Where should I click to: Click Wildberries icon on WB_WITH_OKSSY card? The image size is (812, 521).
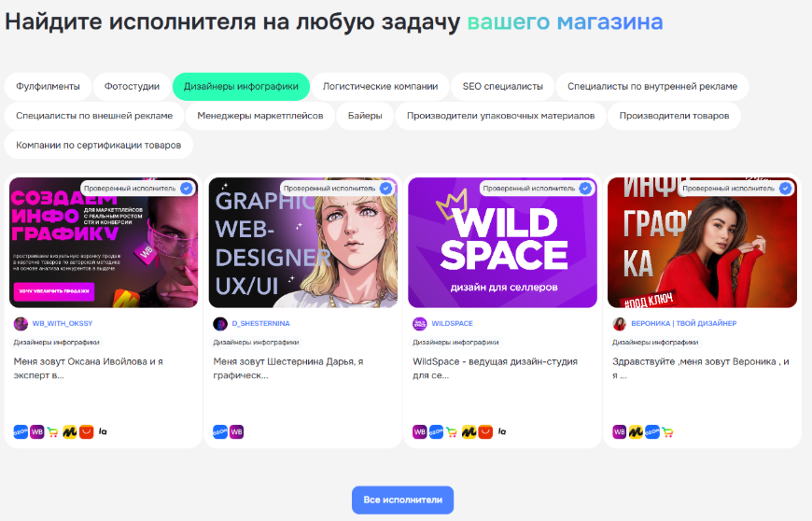pyautogui.click(x=36, y=431)
